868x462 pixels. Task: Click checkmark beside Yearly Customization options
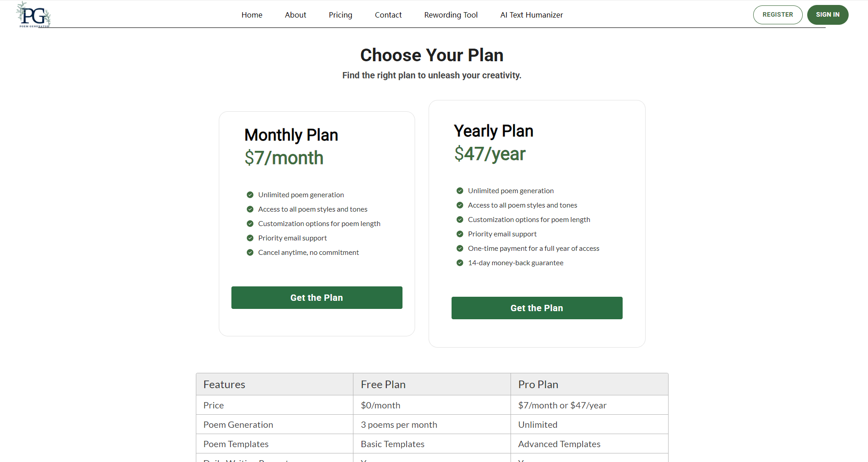point(460,220)
